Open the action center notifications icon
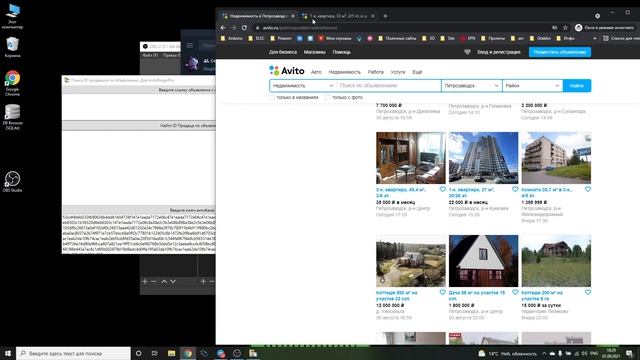 629,353
